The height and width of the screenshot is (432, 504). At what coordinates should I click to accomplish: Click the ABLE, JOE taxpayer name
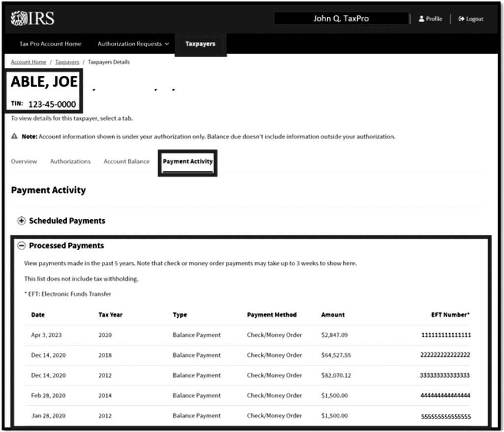[x=44, y=82]
